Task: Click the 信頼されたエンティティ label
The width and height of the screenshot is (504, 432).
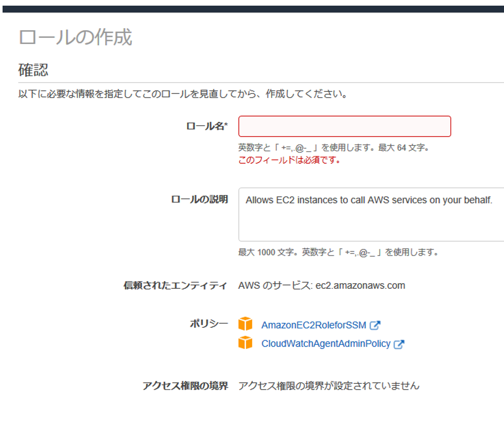Action: point(176,285)
